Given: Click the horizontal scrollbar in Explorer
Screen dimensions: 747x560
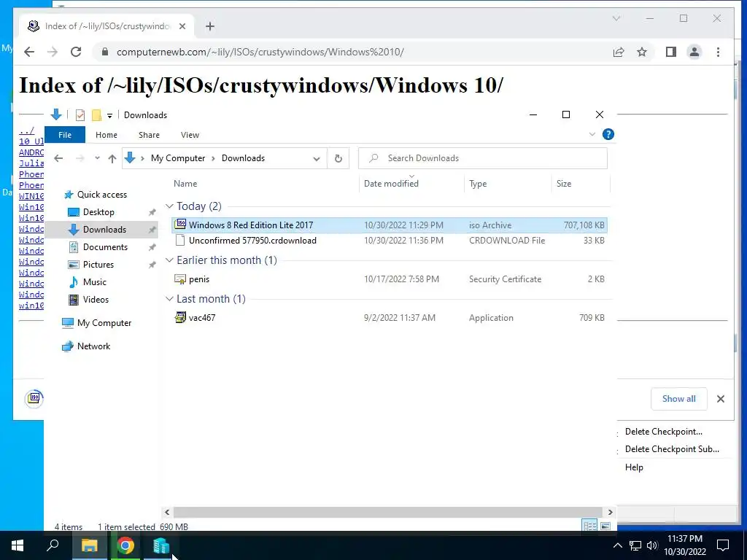Looking at the screenshot, I should [388, 513].
